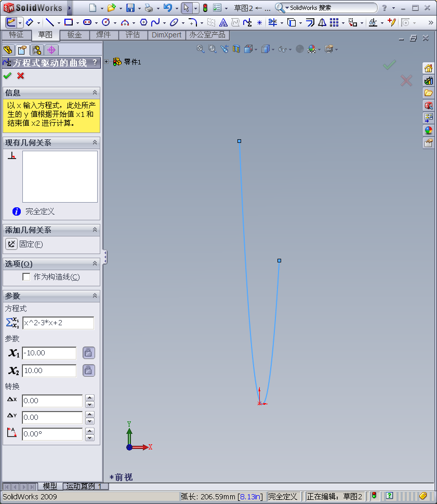437x504 pixels.
Task: Open the ConfigurationManager tab icon
Action: [37, 50]
